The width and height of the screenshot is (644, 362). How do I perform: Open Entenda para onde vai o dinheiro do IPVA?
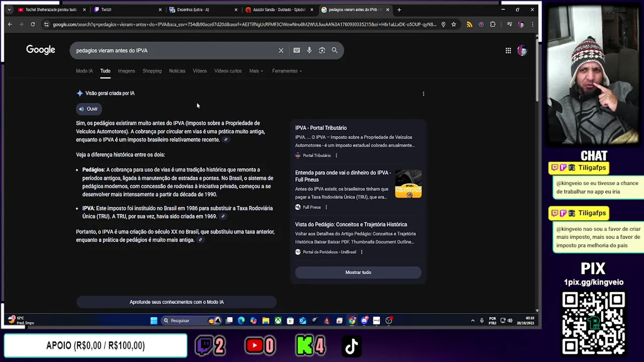[x=343, y=176]
